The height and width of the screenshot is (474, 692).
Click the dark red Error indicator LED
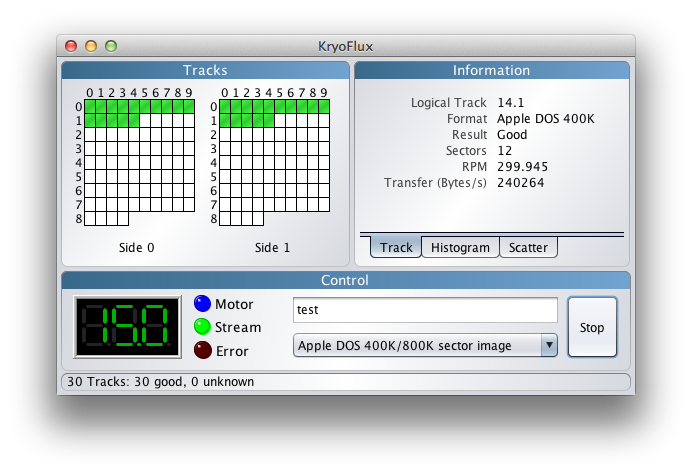tap(203, 350)
